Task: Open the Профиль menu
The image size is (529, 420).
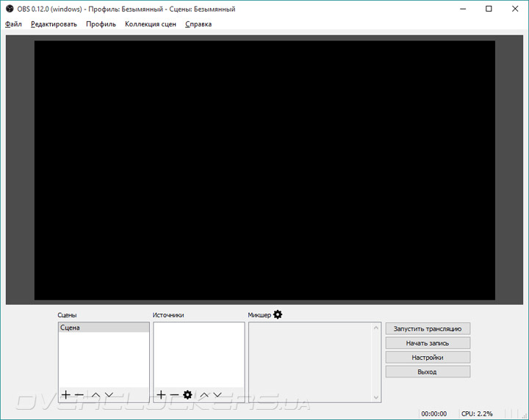Action: coord(101,24)
